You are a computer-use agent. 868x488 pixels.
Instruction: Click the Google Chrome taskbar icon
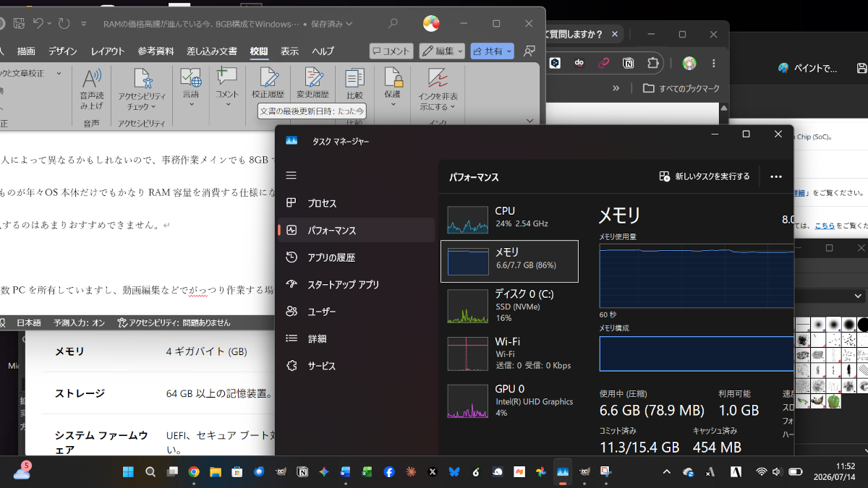point(194,472)
